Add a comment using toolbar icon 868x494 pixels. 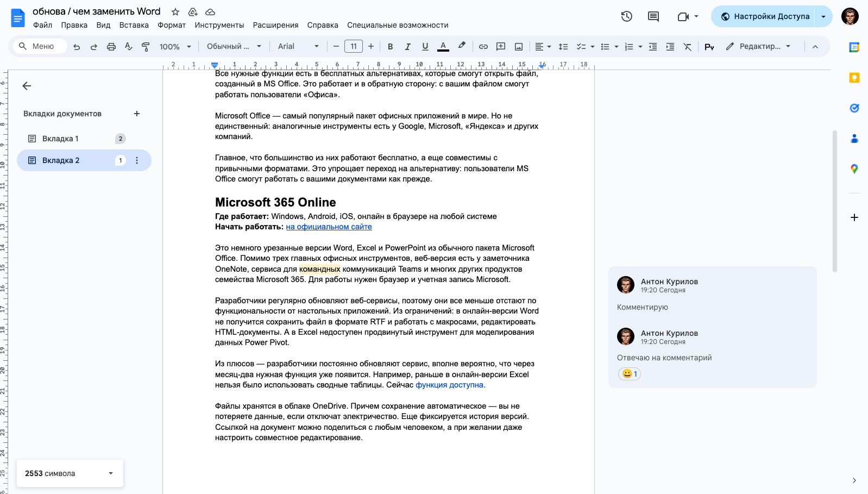tap(501, 47)
